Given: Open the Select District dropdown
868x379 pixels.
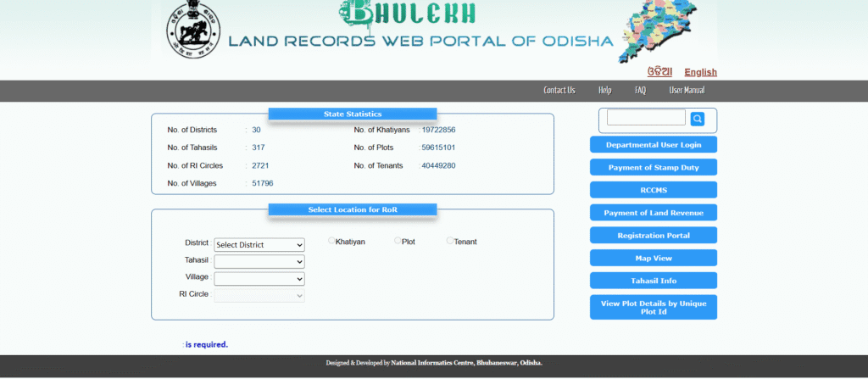Looking at the screenshot, I should (259, 244).
